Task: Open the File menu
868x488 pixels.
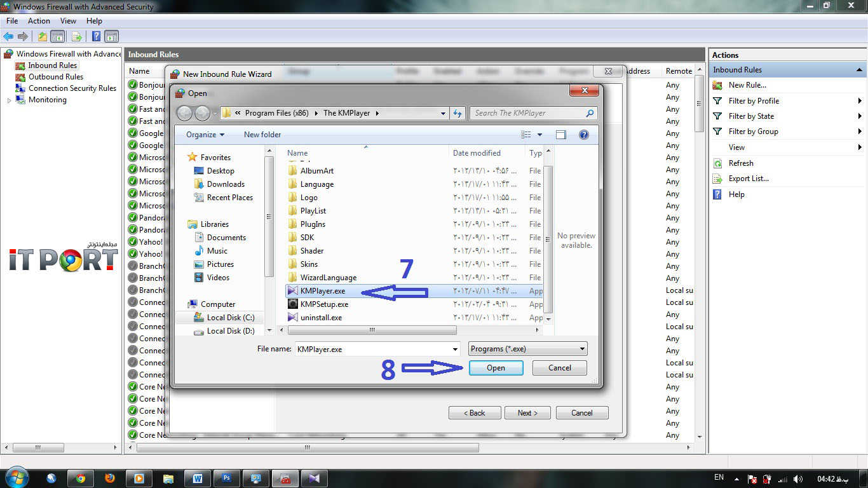Action: point(12,21)
